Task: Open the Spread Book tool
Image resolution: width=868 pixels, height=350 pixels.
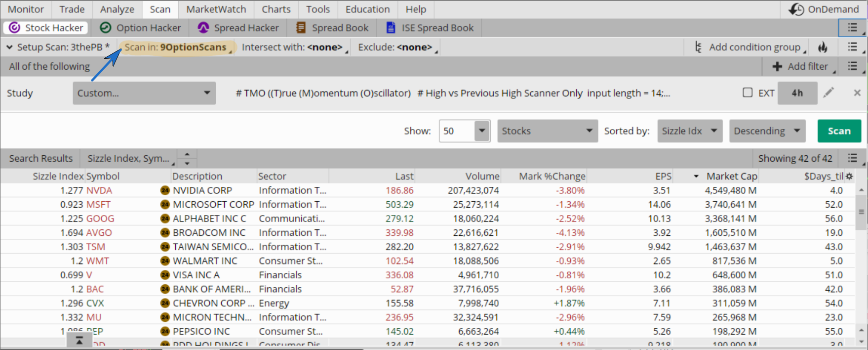Action: point(332,28)
